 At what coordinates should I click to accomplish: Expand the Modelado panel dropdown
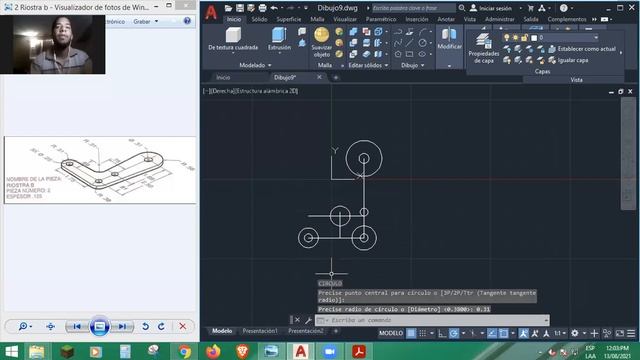pyautogui.click(x=270, y=65)
